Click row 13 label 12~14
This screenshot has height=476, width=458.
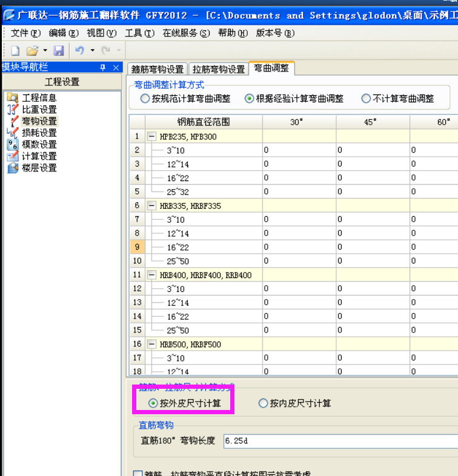178,303
